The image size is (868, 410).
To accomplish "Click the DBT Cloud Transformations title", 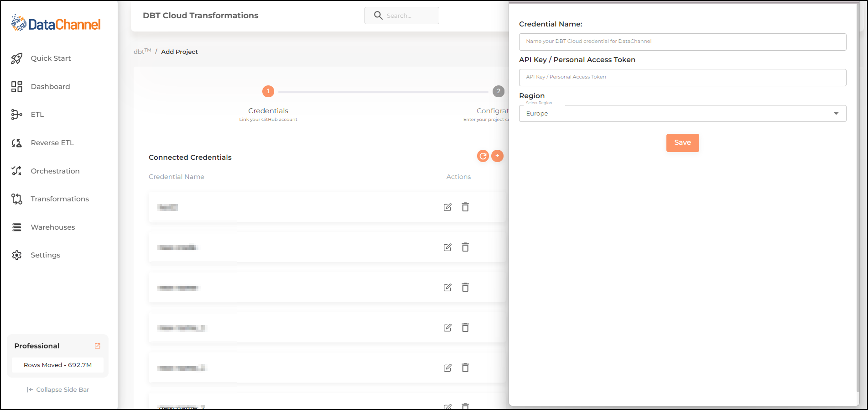I will 201,16.
